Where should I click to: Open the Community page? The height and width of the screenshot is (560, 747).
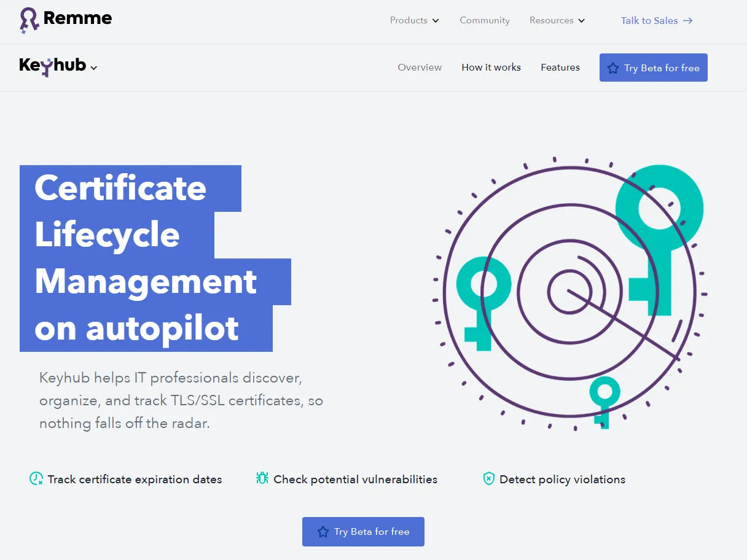tap(485, 20)
